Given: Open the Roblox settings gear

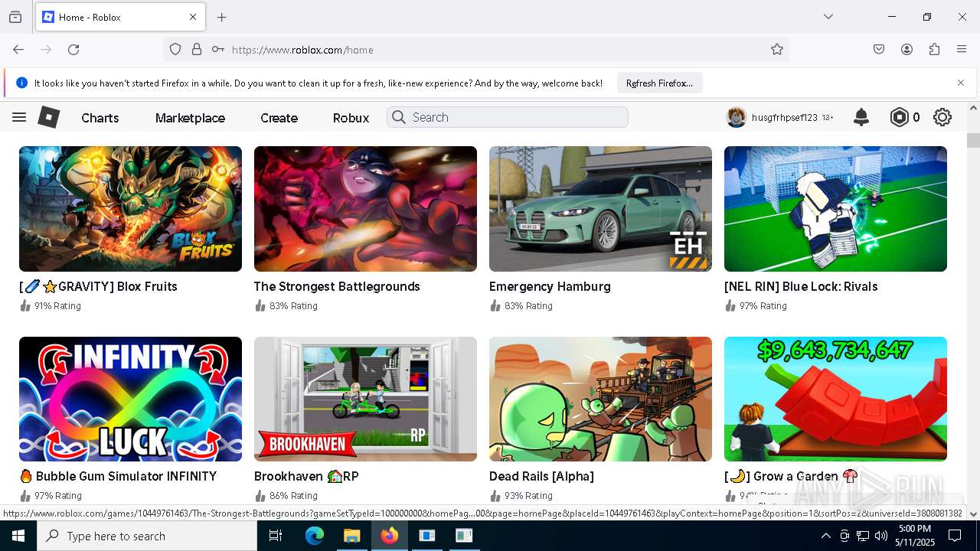Looking at the screenshot, I should pyautogui.click(x=942, y=117).
